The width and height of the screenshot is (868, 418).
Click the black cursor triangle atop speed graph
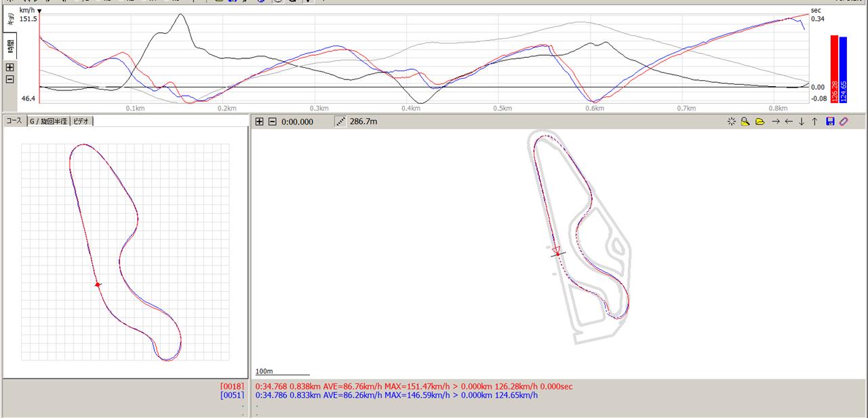click(x=40, y=11)
